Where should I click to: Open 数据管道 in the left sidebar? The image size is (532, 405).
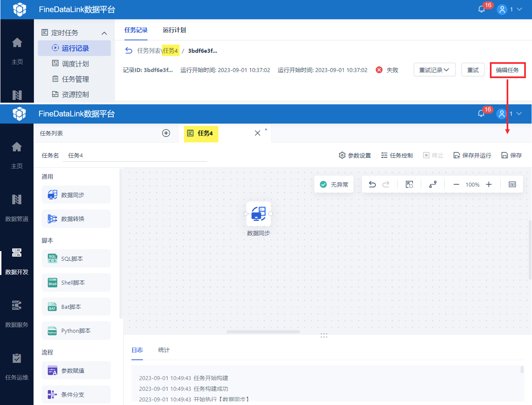[x=17, y=208]
